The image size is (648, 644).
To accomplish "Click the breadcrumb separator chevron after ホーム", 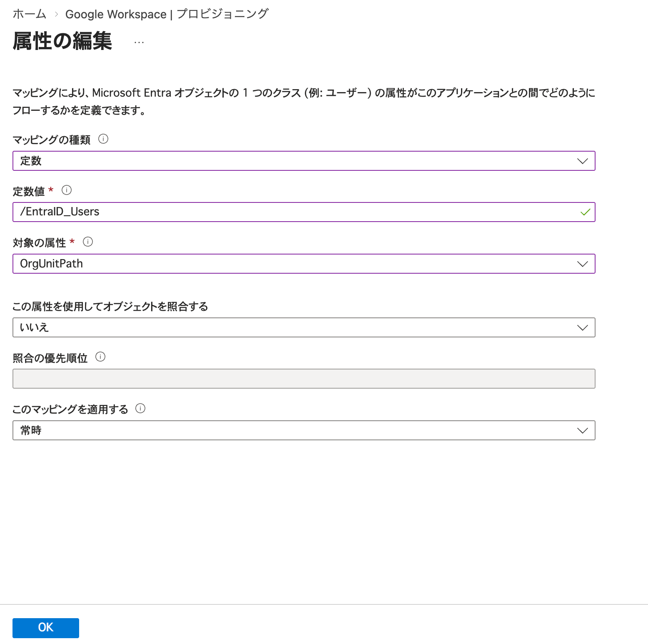I will [57, 14].
